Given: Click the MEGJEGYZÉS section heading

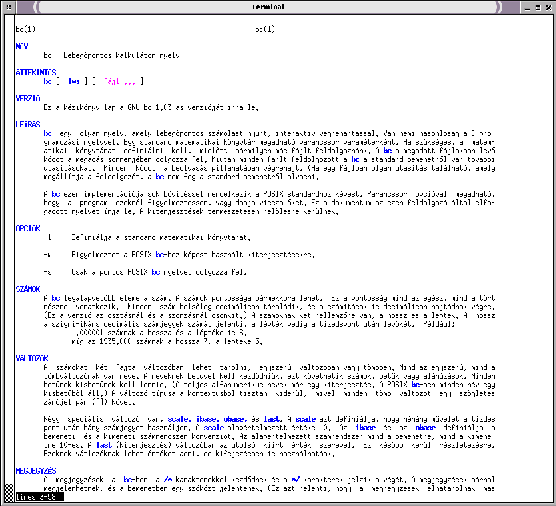Looking at the screenshot, I should pos(36,471).
